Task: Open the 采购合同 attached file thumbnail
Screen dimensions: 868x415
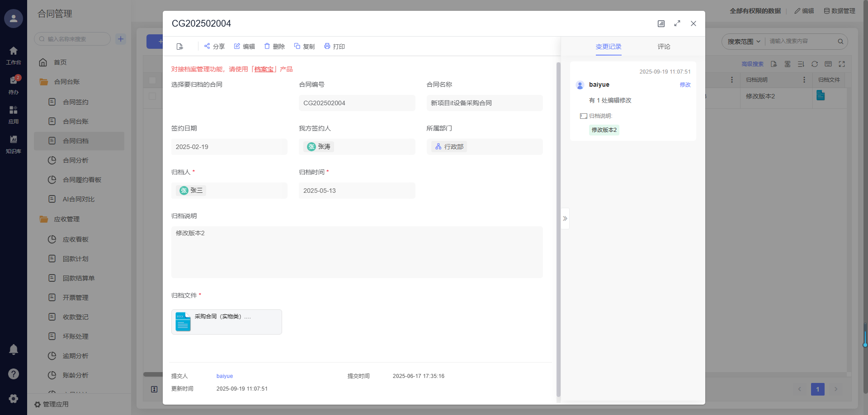Action: [183, 322]
